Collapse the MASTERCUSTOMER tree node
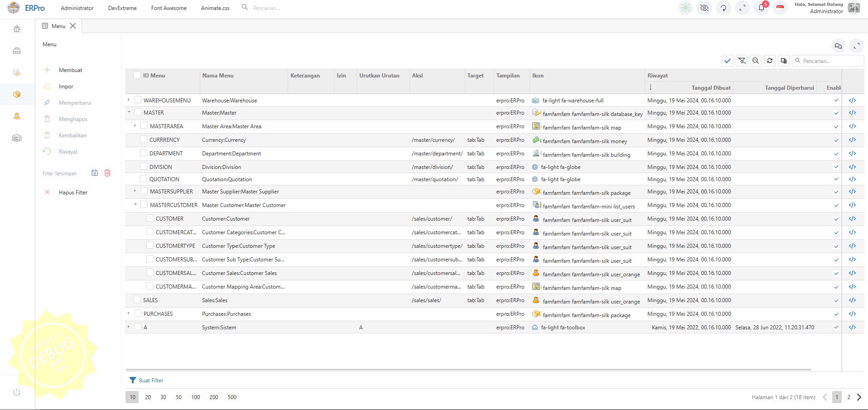Screen dimensions: 868x410 [x=135, y=205]
